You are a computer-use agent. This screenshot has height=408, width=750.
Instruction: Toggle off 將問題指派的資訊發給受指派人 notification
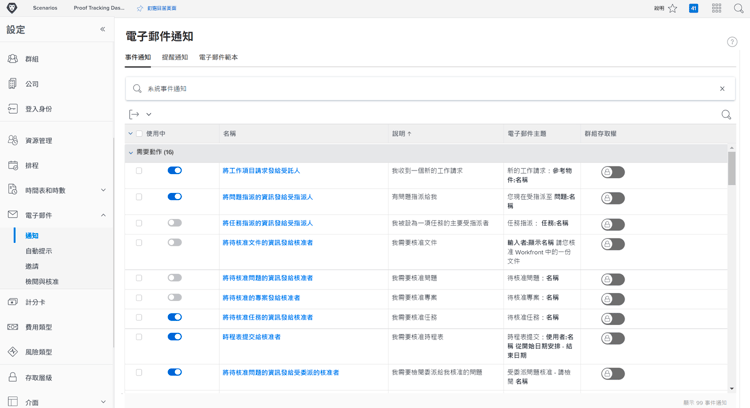point(175,197)
